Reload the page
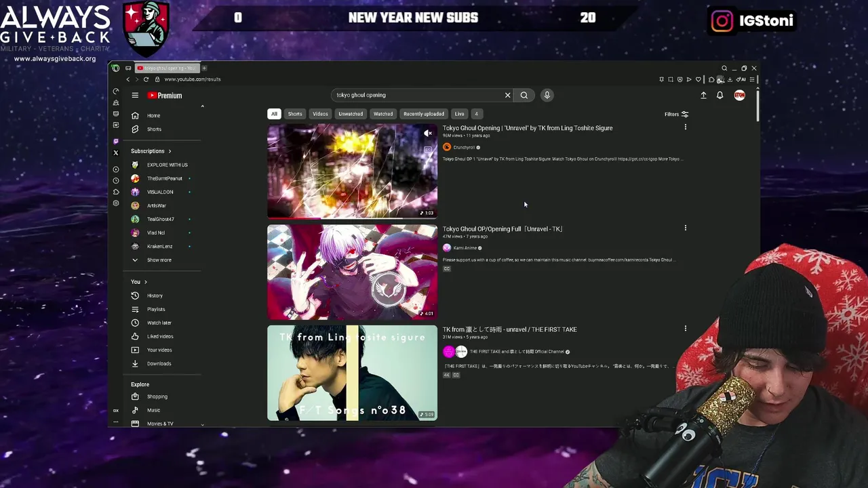Image resolution: width=868 pixels, height=488 pixels. 146,79
